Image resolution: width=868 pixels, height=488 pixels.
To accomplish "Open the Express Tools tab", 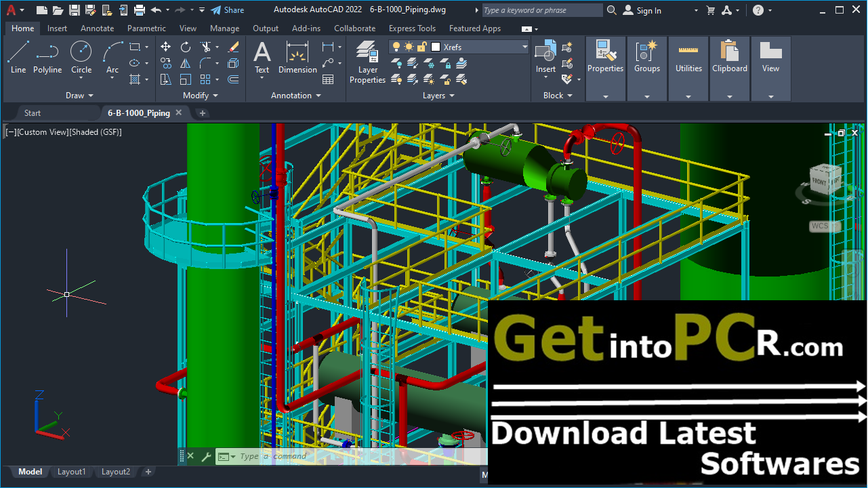I will pyautogui.click(x=412, y=28).
